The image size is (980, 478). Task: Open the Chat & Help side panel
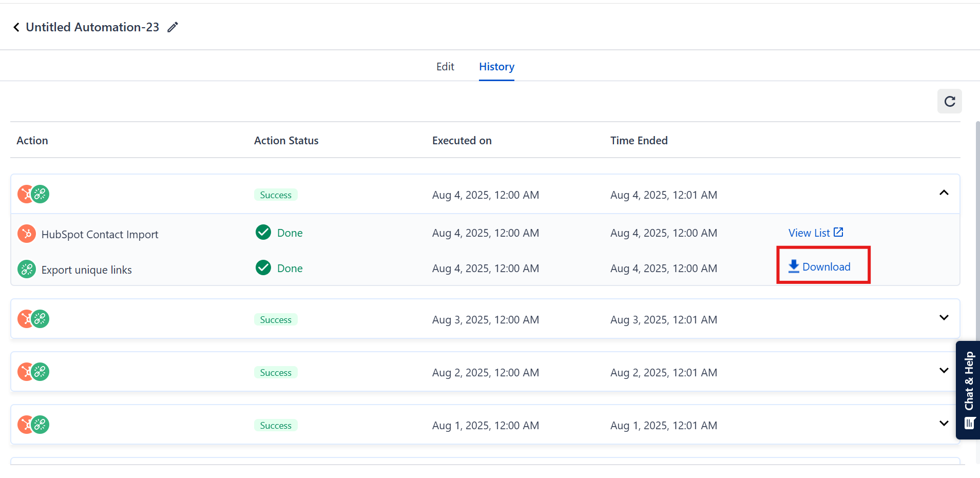968,390
